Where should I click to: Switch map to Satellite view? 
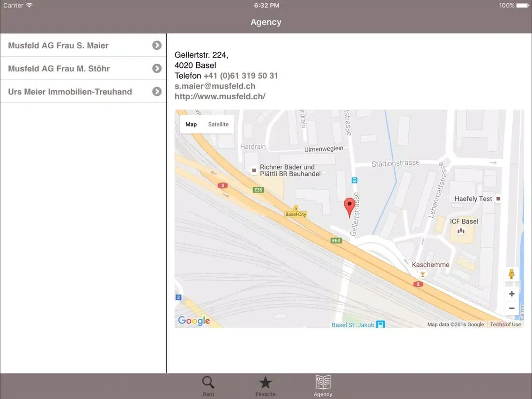(218, 124)
